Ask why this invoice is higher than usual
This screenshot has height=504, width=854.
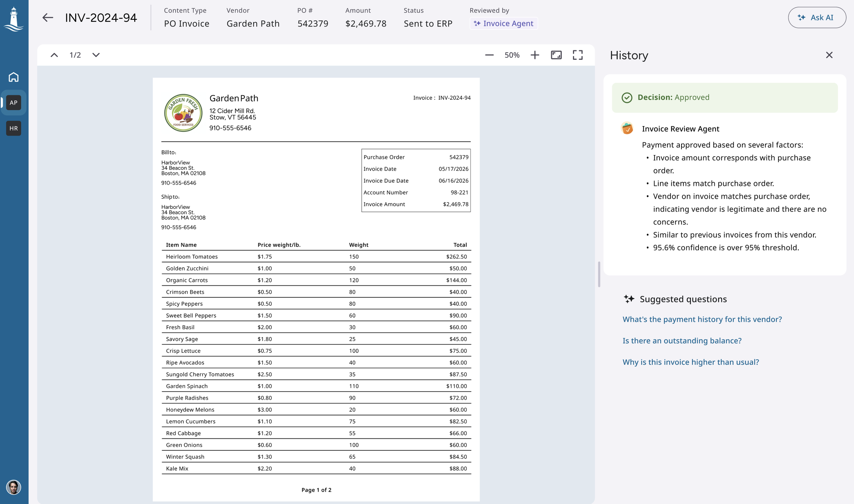(x=691, y=362)
